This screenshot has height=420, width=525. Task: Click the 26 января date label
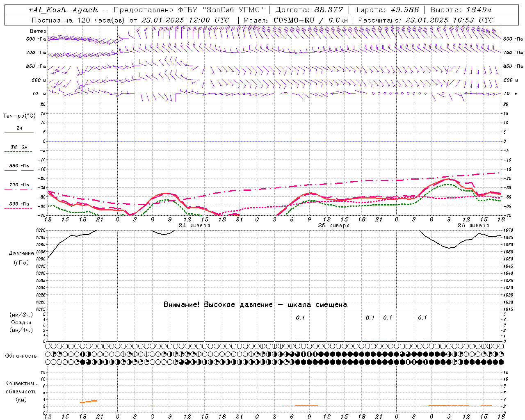coord(473,226)
